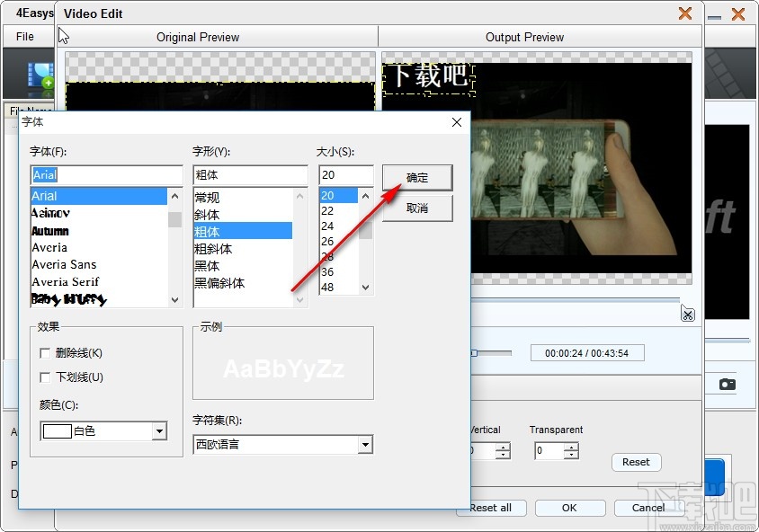759x532 pixels.
Task: Click Cancel in Video Edit window
Action: (x=648, y=508)
